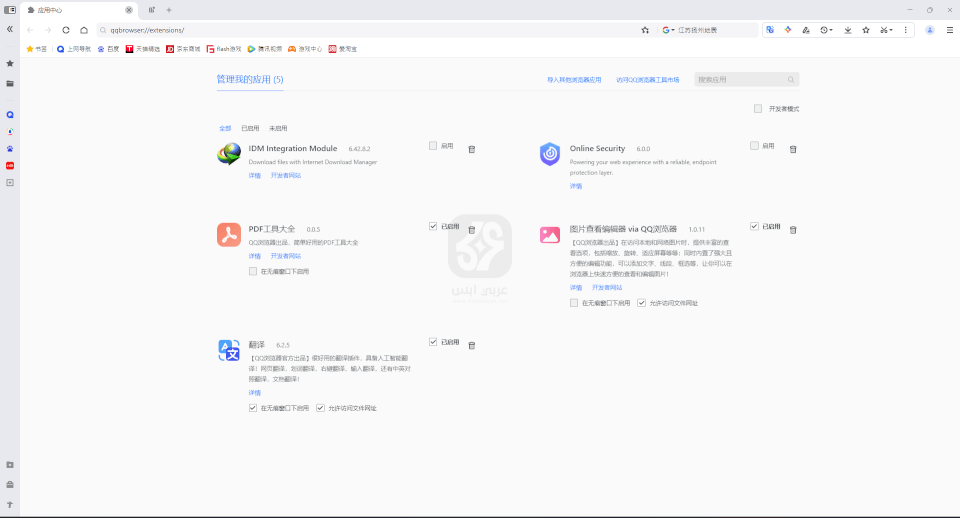Delete the IDM Integration Module extension
The width and height of the screenshot is (960, 518).
coord(471,149)
